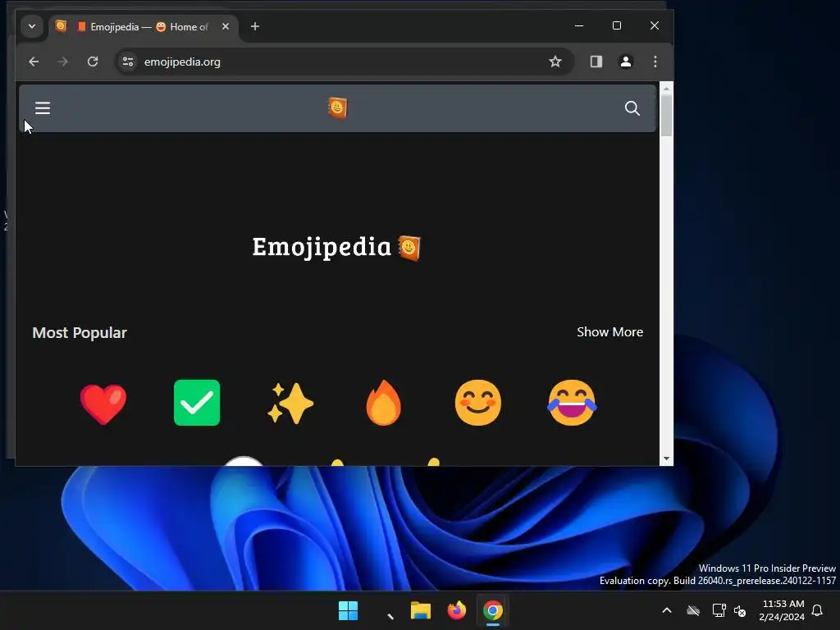Close the Emojipedia tab
Viewport: 840px width, 630px height.
[226, 26]
